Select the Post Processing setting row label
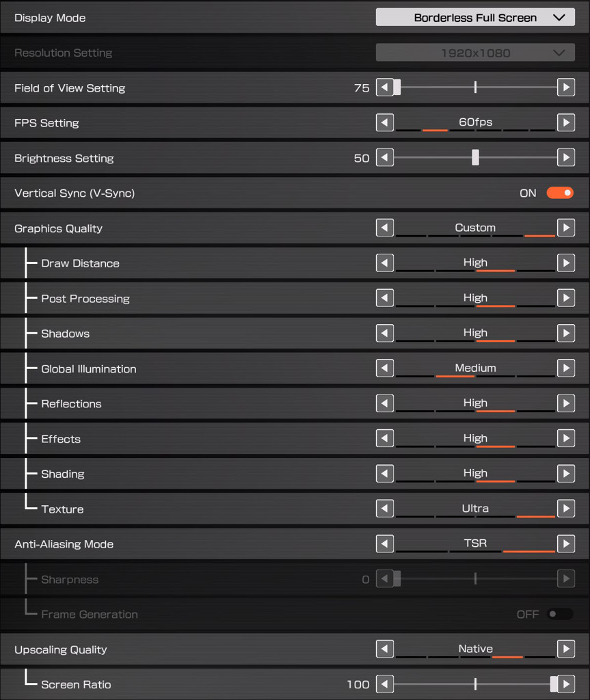This screenshot has height=700, width=590. click(85, 299)
